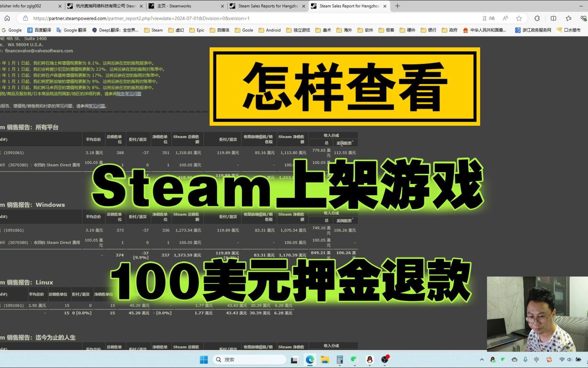Click the 1,273.54 美元 cell in Windows table
Image resolution: width=588 pixels, height=368 pixels.
pos(188,230)
